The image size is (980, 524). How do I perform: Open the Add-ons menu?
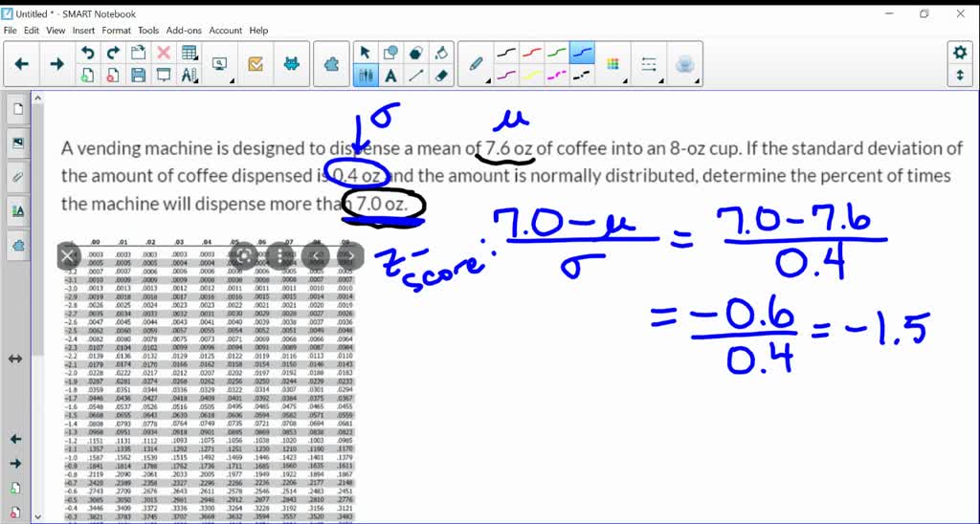184,30
